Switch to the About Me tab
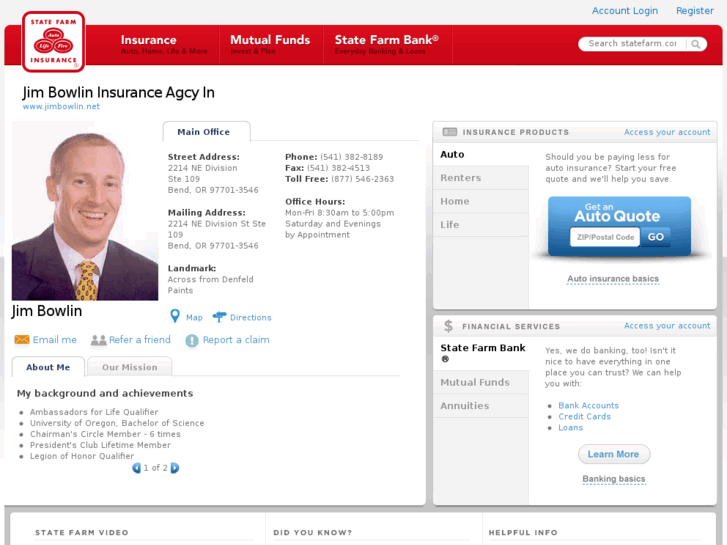Image resolution: width=727 pixels, height=545 pixels. [x=48, y=367]
